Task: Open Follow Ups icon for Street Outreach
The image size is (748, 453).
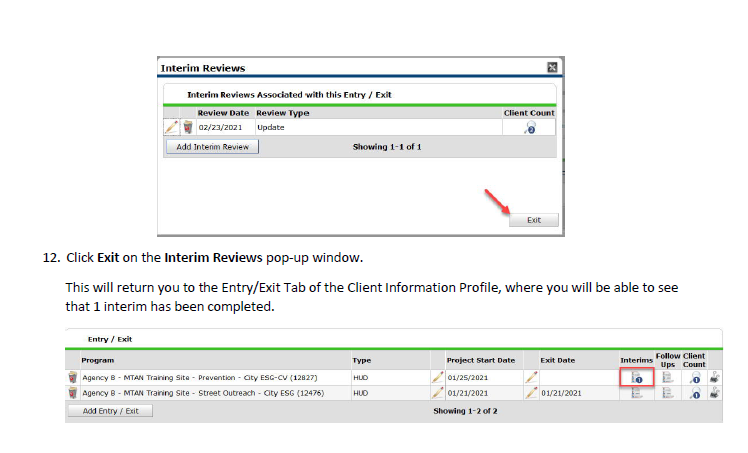Action: point(667,394)
